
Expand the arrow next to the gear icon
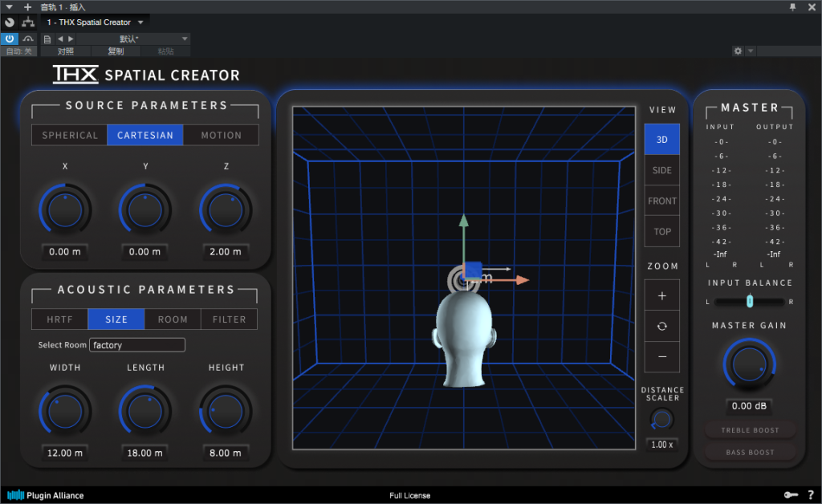click(x=751, y=51)
